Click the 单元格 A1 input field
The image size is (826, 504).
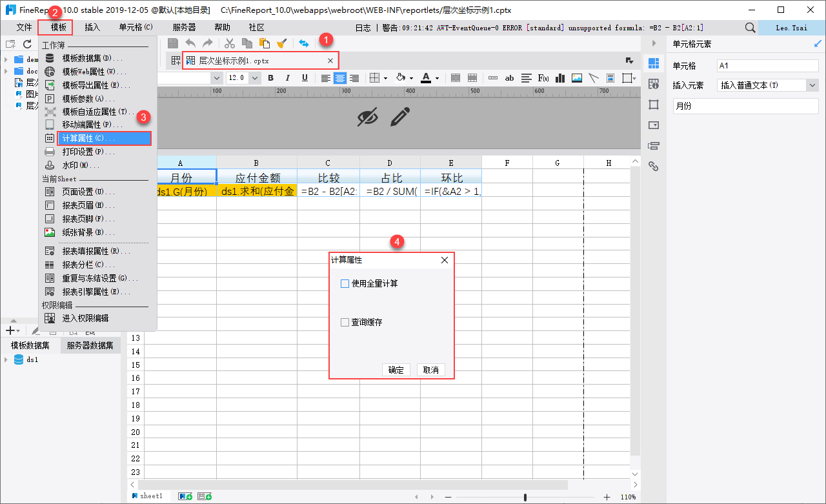click(x=767, y=66)
